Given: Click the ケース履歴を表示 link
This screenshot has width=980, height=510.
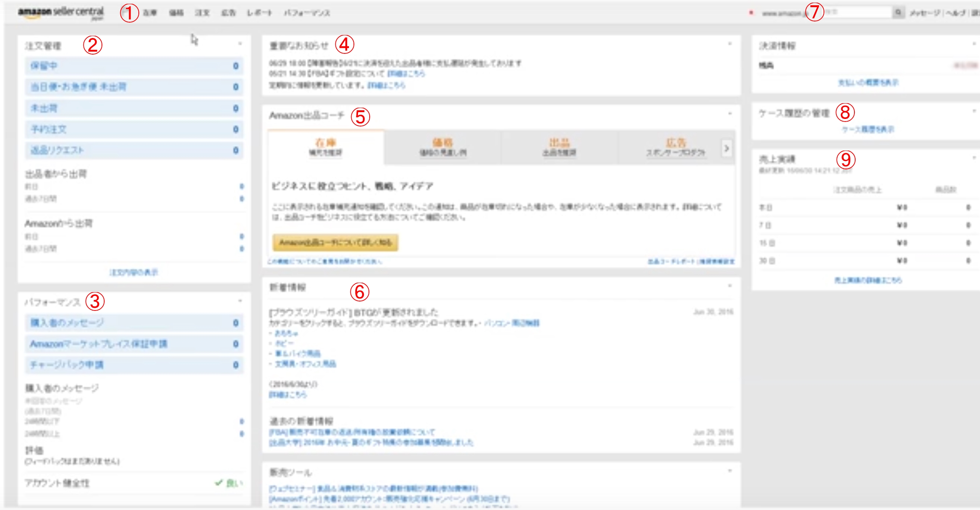Looking at the screenshot, I should (x=868, y=129).
